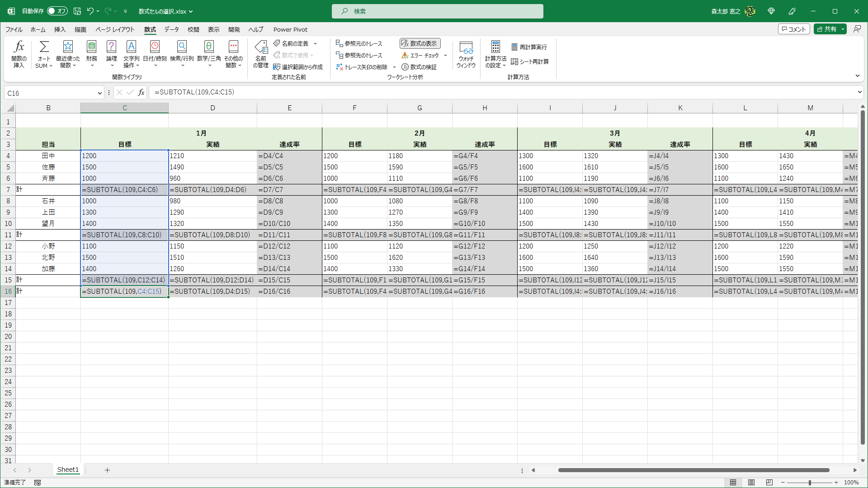Open the Data ribbon tab
Image resolution: width=868 pixels, height=488 pixels.
click(171, 29)
